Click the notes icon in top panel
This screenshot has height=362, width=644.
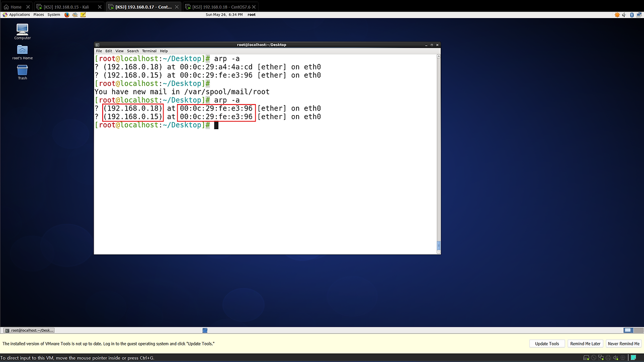click(83, 15)
